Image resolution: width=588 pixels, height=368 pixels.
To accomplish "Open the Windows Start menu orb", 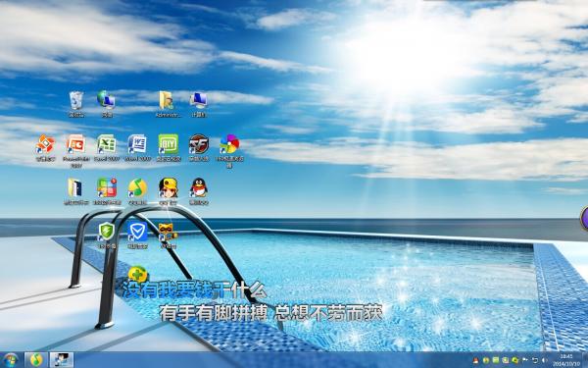I will (10, 360).
